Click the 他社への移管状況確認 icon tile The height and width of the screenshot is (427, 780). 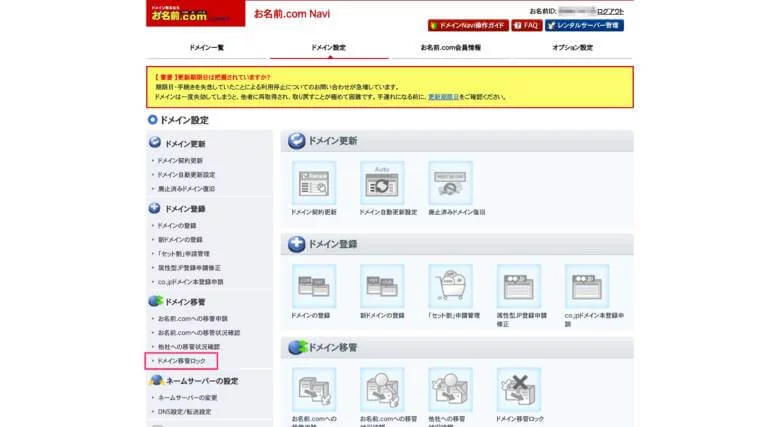pyautogui.click(x=450, y=390)
